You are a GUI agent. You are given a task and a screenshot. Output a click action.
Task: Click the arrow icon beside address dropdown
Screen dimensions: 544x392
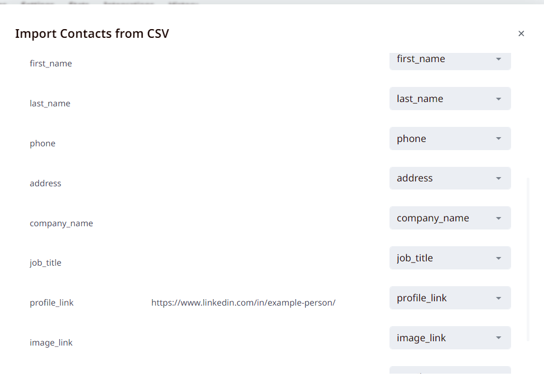click(x=499, y=178)
